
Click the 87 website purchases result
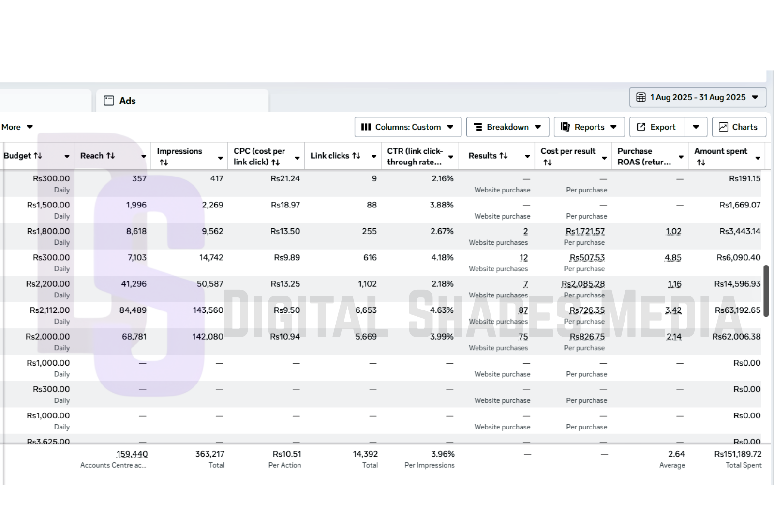click(523, 310)
